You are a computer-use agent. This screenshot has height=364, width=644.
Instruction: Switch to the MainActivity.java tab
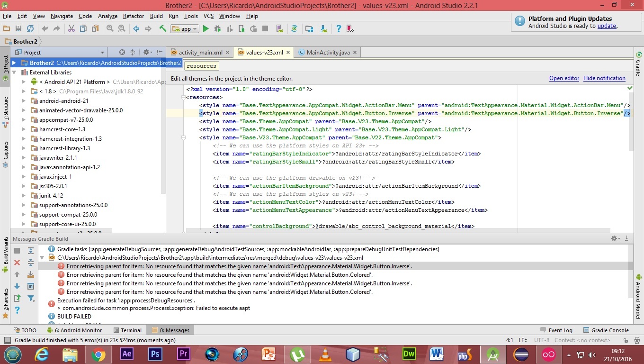(328, 52)
